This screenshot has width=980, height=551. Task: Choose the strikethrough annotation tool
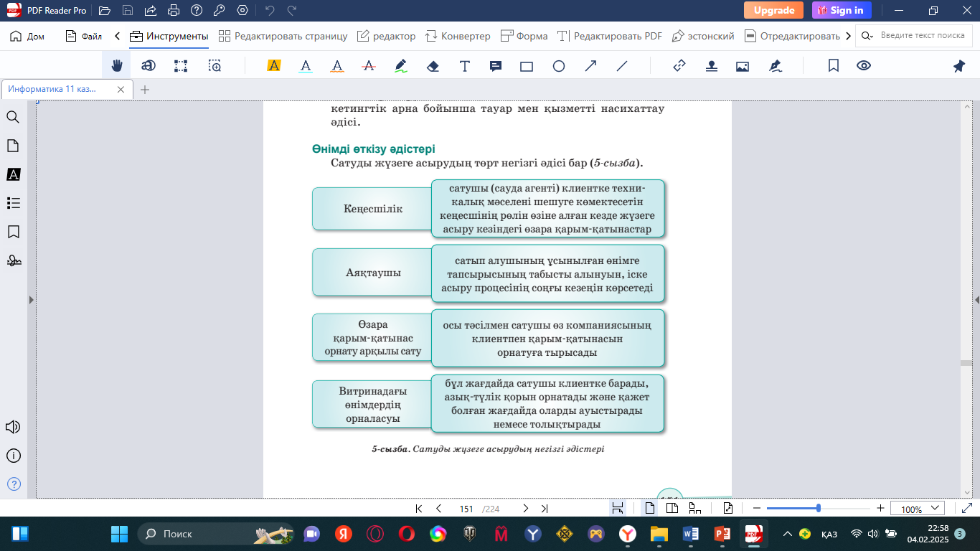pos(369,66)
